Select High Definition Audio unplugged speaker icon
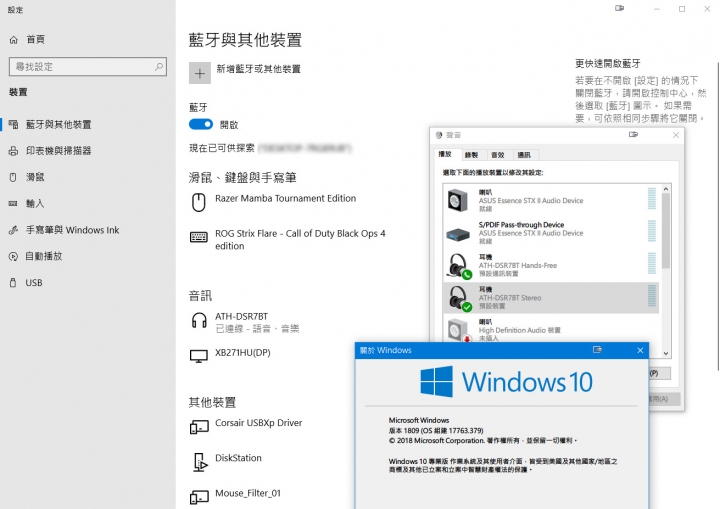Image resolution: width=720 pixels, height=509 pixels. point(458,330)
